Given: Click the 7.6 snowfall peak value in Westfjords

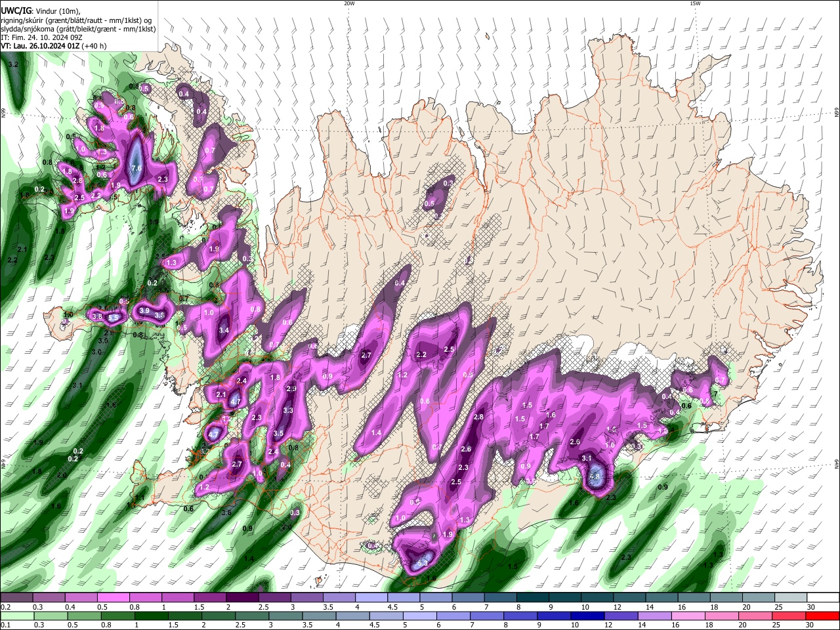Looking at the screenshot, I should point(137,168).
